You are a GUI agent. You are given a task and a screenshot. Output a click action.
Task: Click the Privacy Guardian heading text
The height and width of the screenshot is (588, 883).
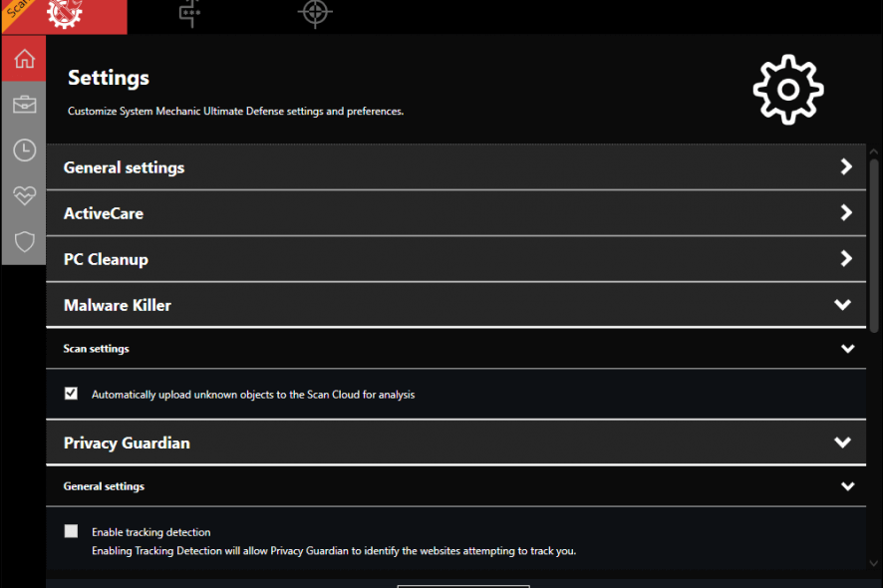click(x=127, y=443)
